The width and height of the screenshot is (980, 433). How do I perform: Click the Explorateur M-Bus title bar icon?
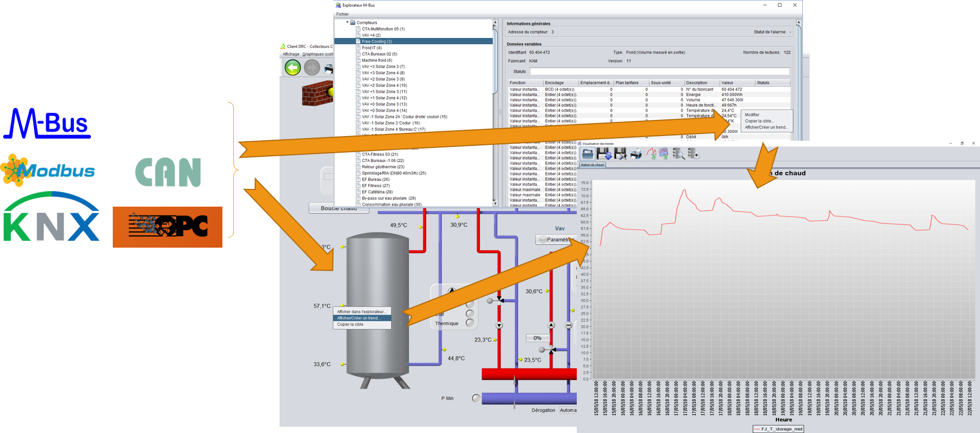pos(338,5)
